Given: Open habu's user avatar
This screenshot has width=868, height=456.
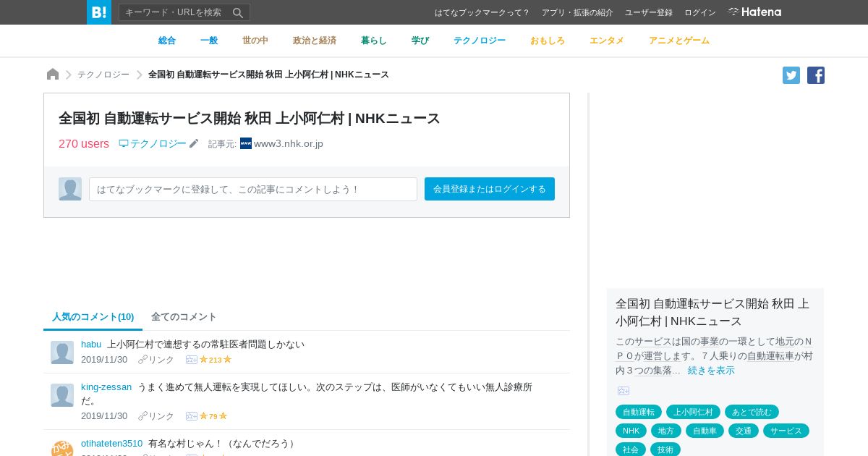Looking at the screenshot, I should tap(62, 352).
